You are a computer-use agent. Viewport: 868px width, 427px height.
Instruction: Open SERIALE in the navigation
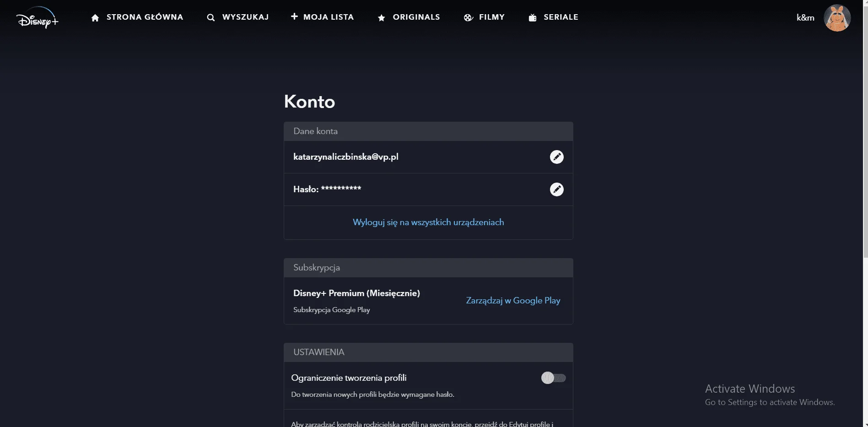click(561, 17)
